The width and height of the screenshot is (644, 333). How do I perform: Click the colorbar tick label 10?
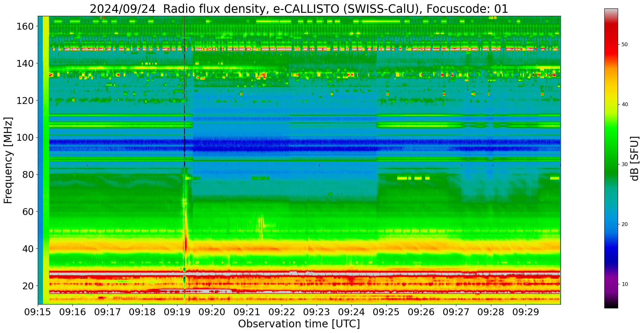click(x=625, y=284)
